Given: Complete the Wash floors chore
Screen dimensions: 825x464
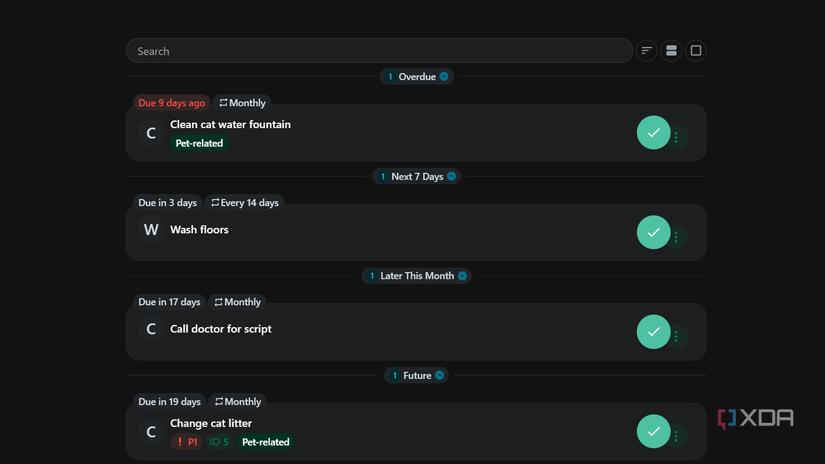Looking at the screenshot, I should 653,232.
